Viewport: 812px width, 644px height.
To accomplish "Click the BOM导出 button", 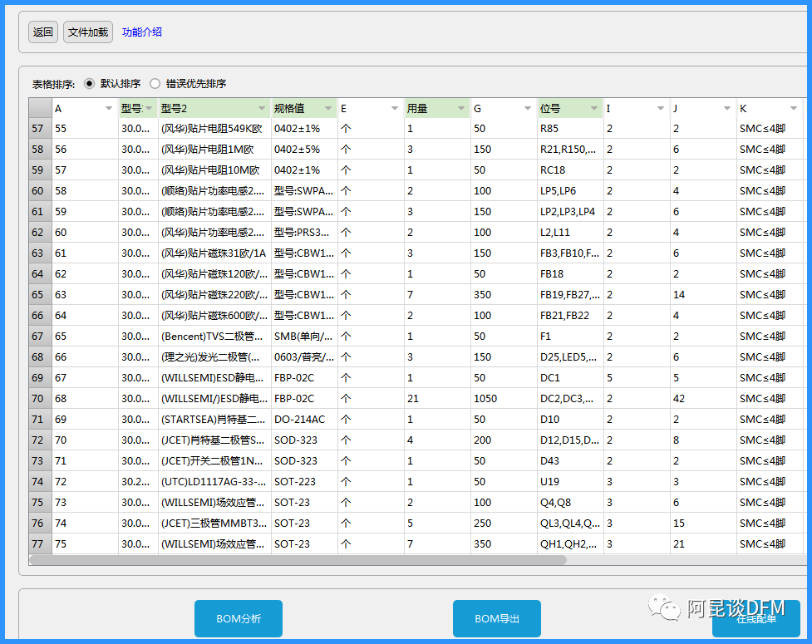I will point(497,618).
